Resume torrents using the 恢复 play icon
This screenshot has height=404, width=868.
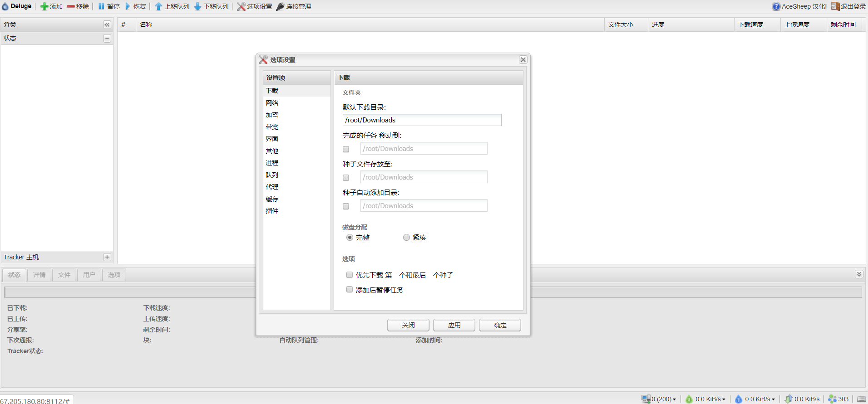(128, 6)
